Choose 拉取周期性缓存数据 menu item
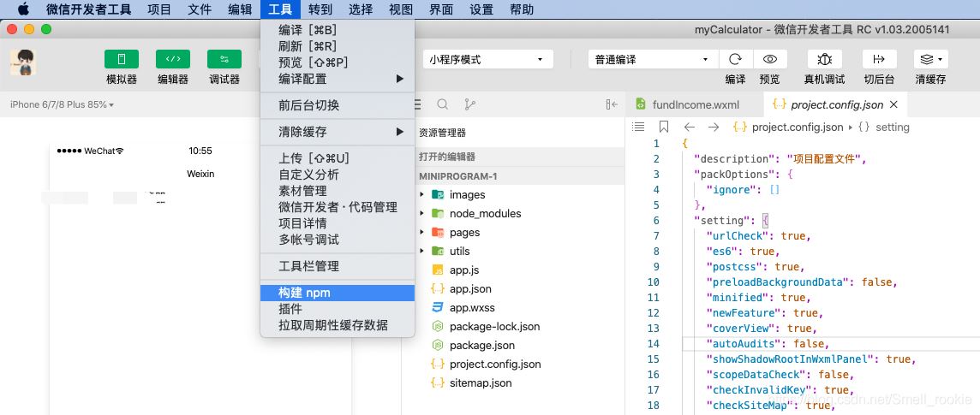Screen dimensions: 980x415 [x=338, y=325]
